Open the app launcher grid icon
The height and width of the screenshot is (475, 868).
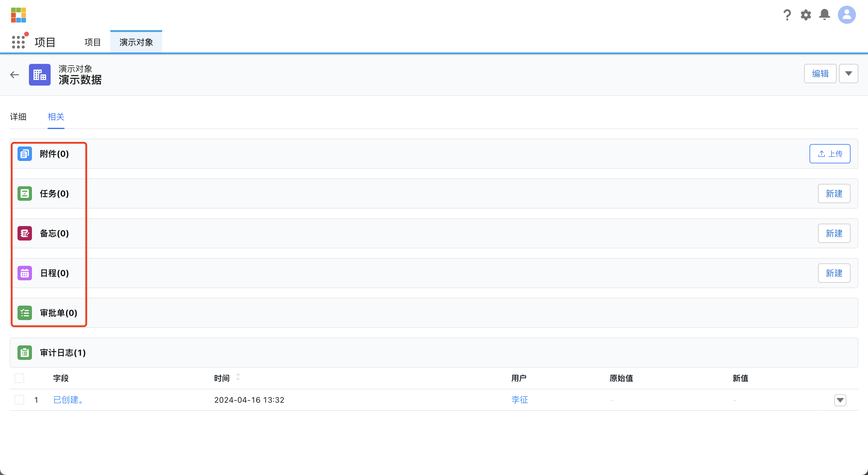(x=18, y=42)
